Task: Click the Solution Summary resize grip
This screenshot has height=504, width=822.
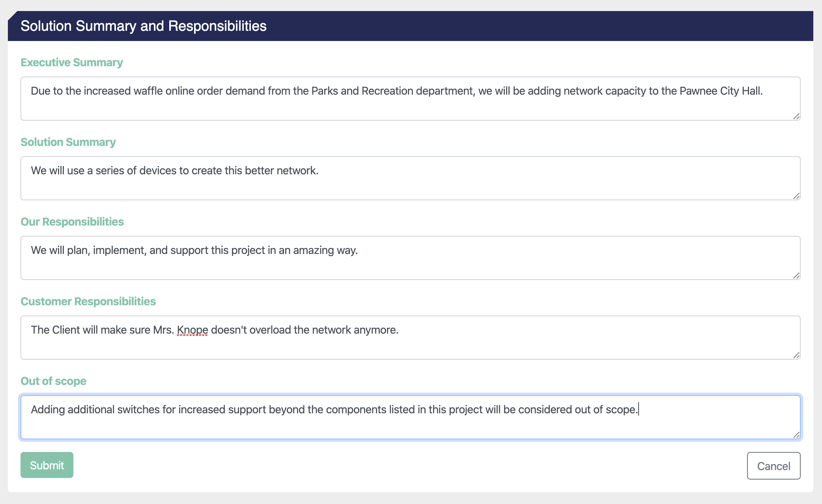Action: click(x=796, y=196)
